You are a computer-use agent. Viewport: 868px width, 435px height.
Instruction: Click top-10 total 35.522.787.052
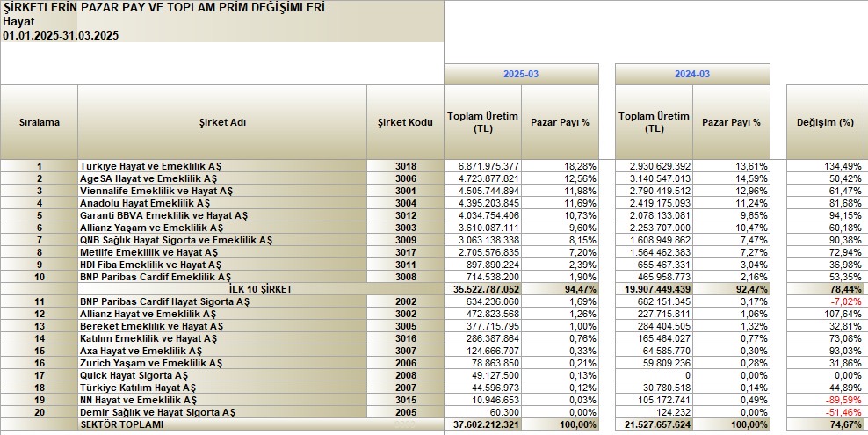[x=482, y=289]
